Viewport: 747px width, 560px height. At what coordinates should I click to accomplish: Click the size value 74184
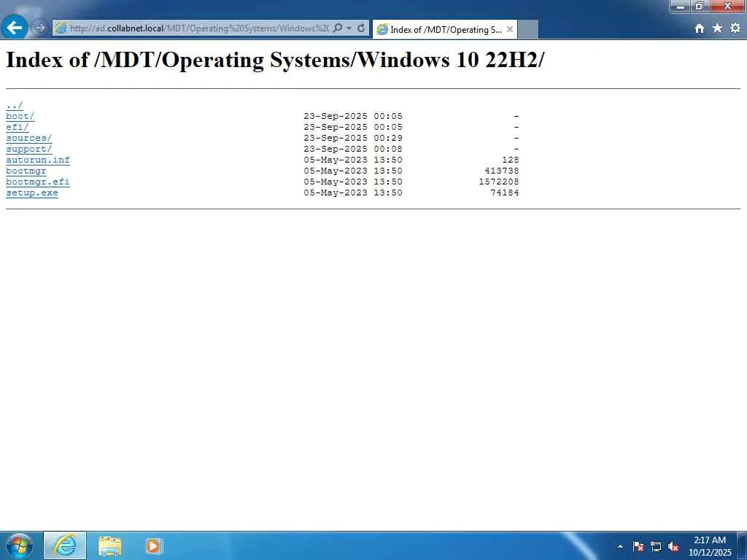tap(505, 192)
